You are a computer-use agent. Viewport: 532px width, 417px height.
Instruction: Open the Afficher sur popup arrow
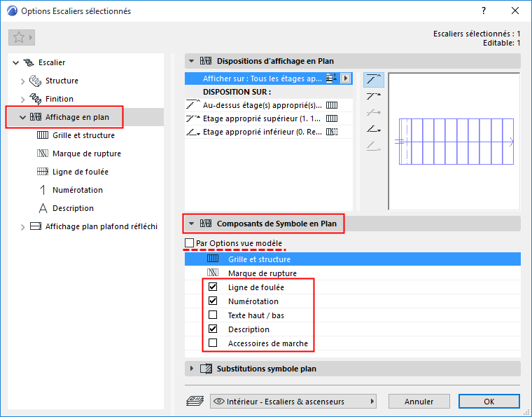[x=345, y=78]
